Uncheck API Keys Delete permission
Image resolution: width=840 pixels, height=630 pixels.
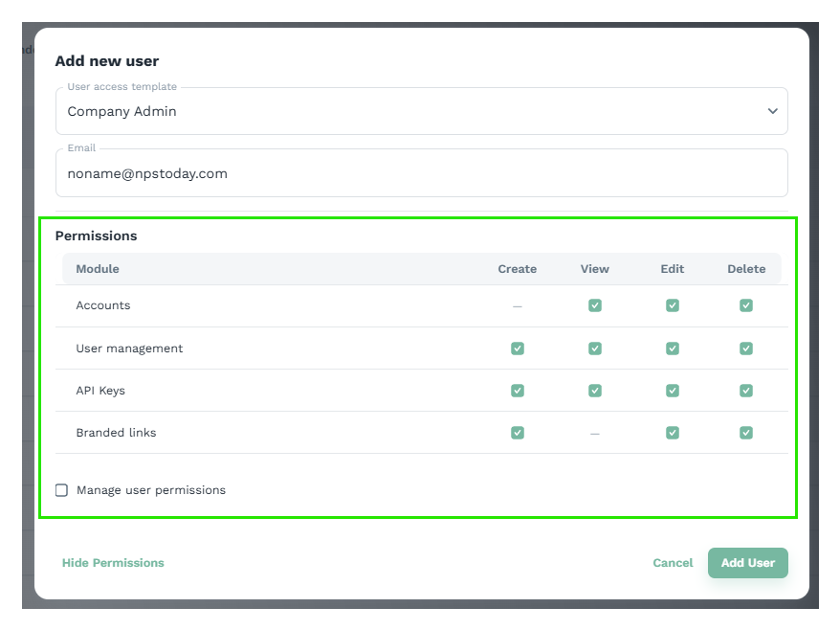coord(746,391)
